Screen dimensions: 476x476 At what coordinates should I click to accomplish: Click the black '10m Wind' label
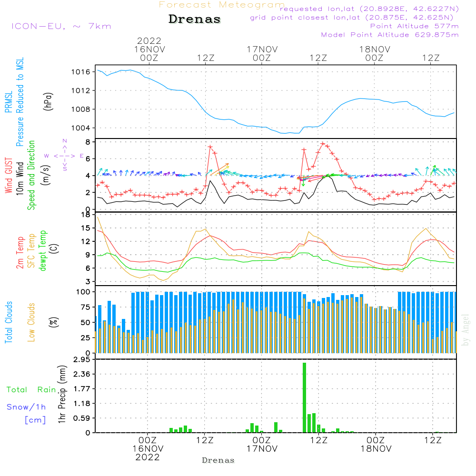[x=20, y=178]
